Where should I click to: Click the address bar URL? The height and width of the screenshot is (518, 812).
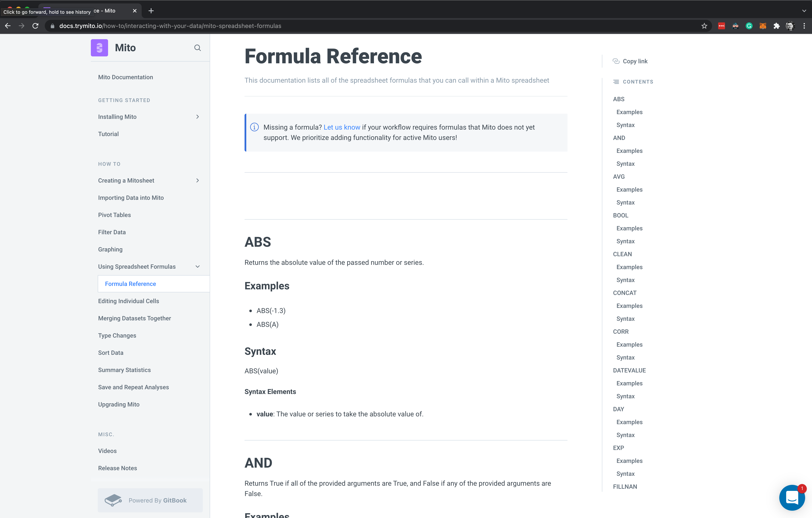[x=170, y=26]
